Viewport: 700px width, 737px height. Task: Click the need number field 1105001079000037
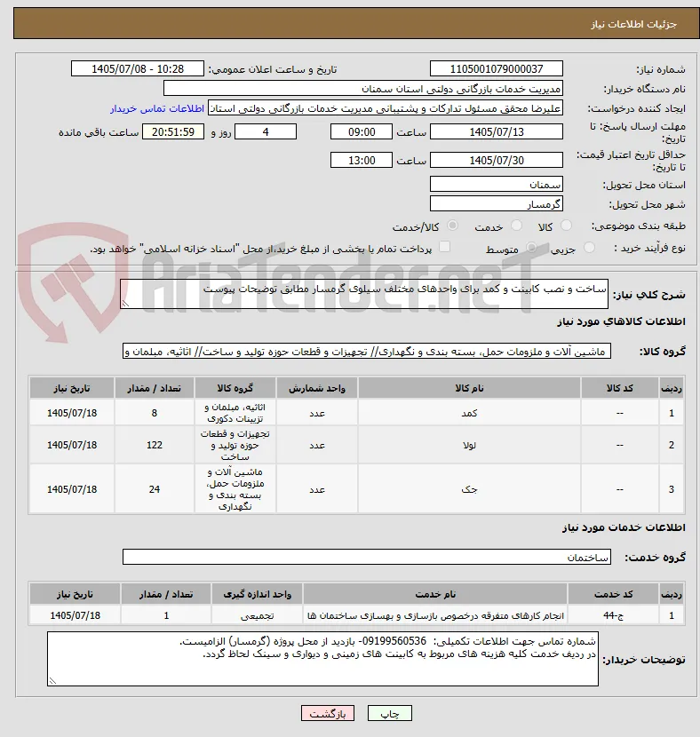click(497, 68)
